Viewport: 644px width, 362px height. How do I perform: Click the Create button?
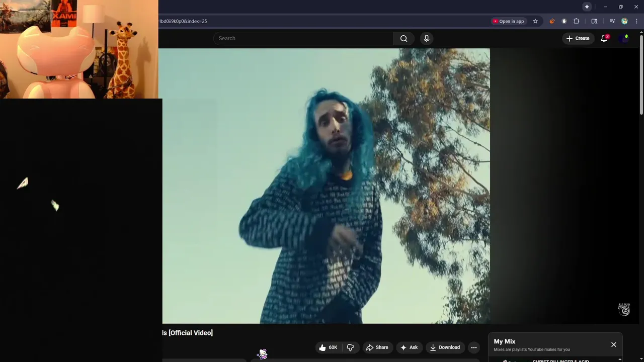[x=578, y=39]
